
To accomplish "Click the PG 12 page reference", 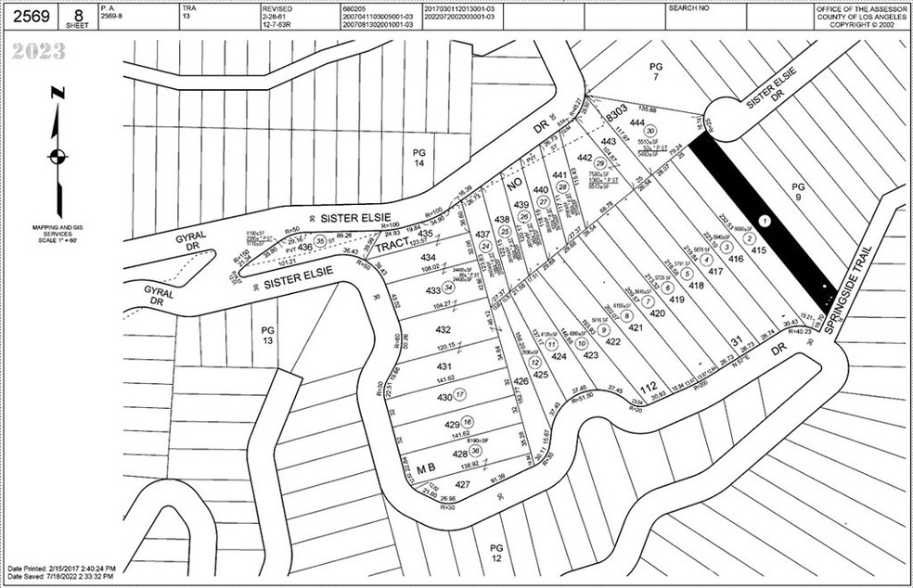I will 495,553.
